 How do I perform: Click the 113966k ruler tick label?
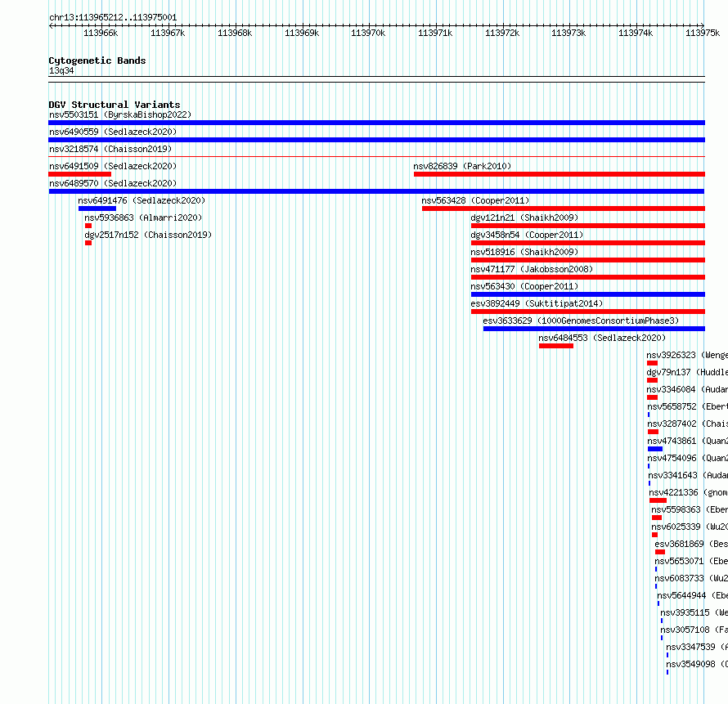(101, 33)
